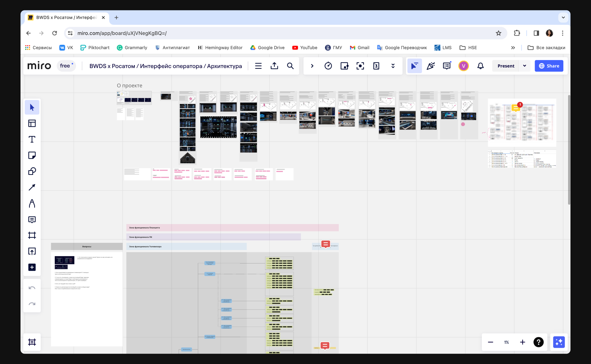Screen dimensions: 591x364
Task: Select the Frame tool in sidebar
Action: point(32,235)
